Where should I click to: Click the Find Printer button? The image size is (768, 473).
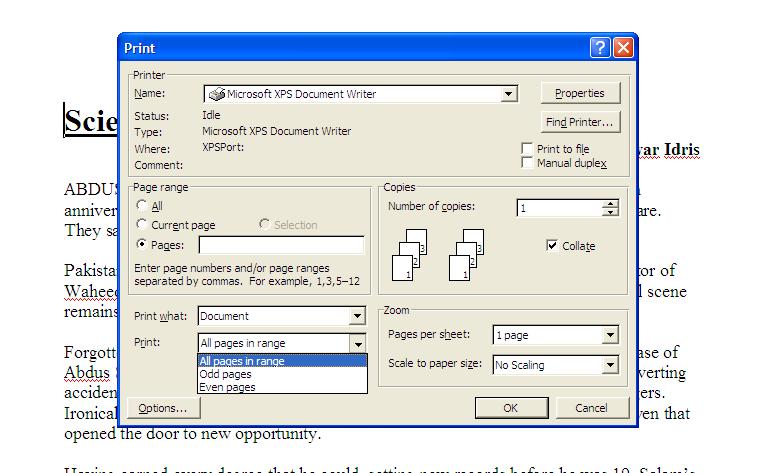(x=580, y=122)
